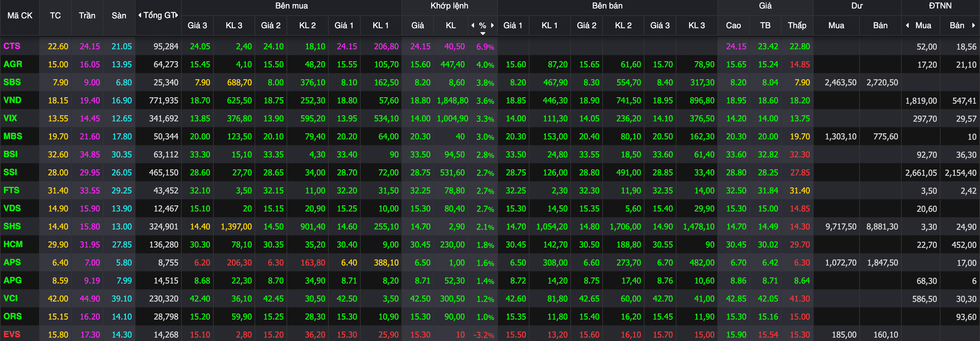Open the FTS stock symbol
The height and width of the screenshot is (341, 980).
(x=12, y=190)
